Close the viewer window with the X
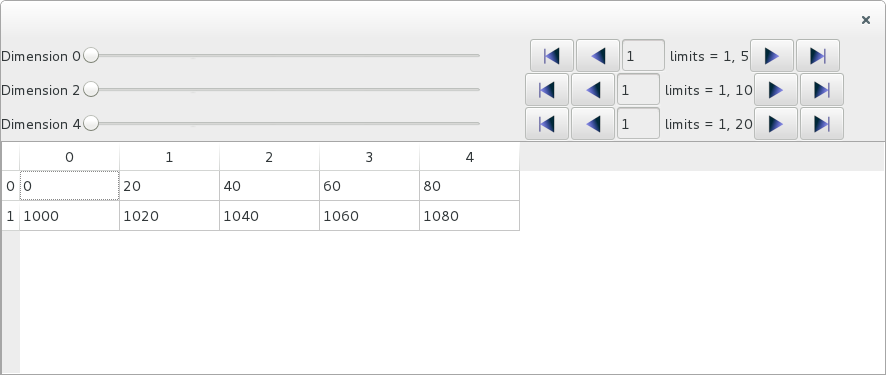The width and height of the screenshot is (886, 375). pyautogui.click(x=866, y=20)
